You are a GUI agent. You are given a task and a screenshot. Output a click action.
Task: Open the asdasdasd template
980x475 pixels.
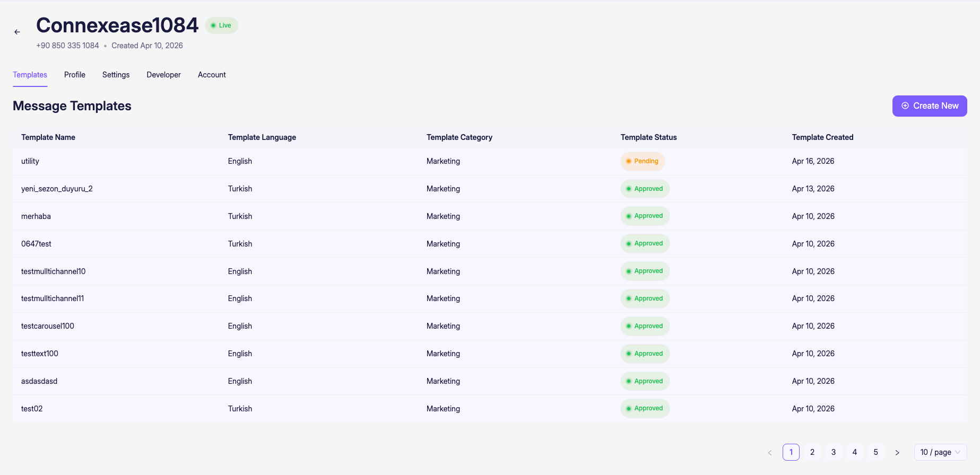490,381
